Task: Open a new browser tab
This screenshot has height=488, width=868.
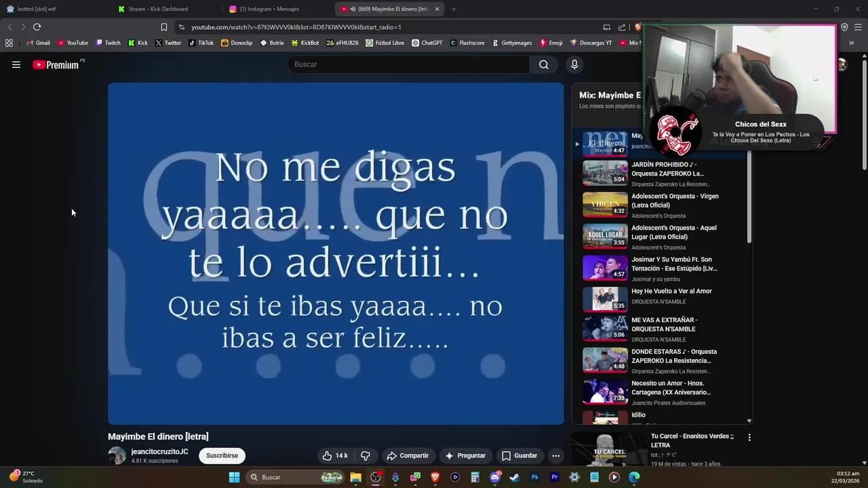Action: click(454, 9)
